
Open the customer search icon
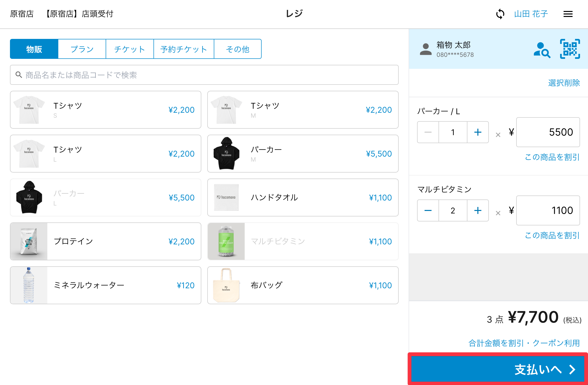542,50
